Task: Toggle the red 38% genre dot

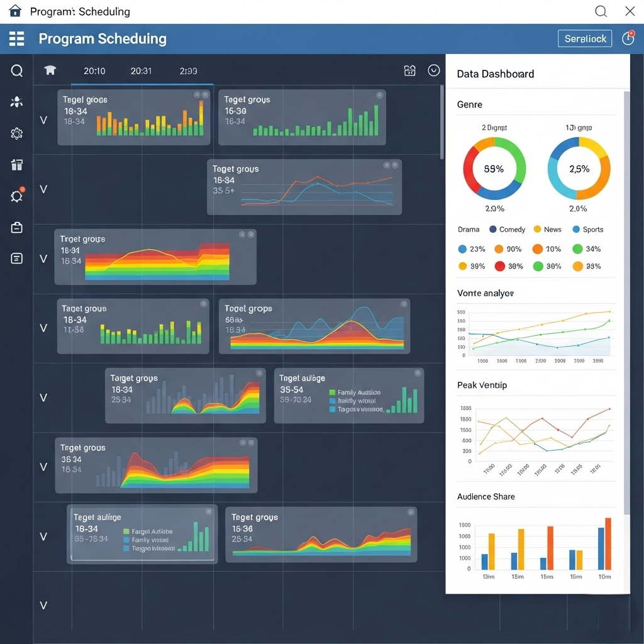Action: [x=500, y=266]
